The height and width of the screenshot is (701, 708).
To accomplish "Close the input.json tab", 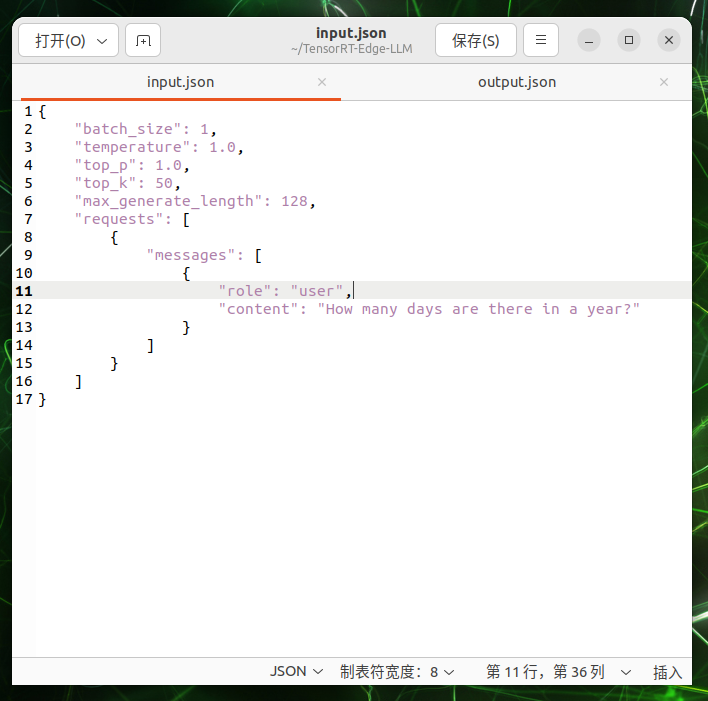I will click(x=321, y=82).
